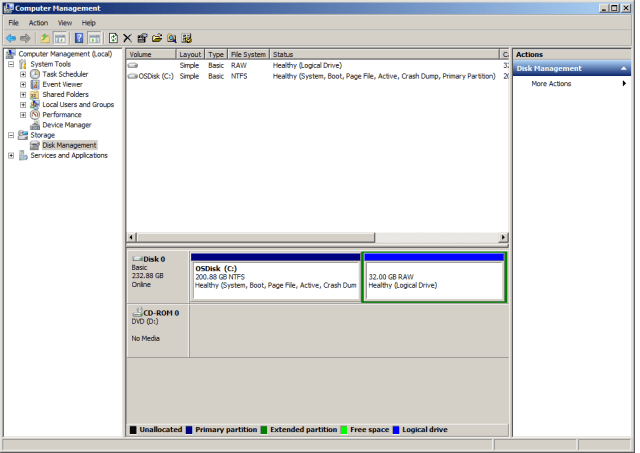Click the Open folder toolbar icon
Screen dimensions: 640x453
point(157,38)
